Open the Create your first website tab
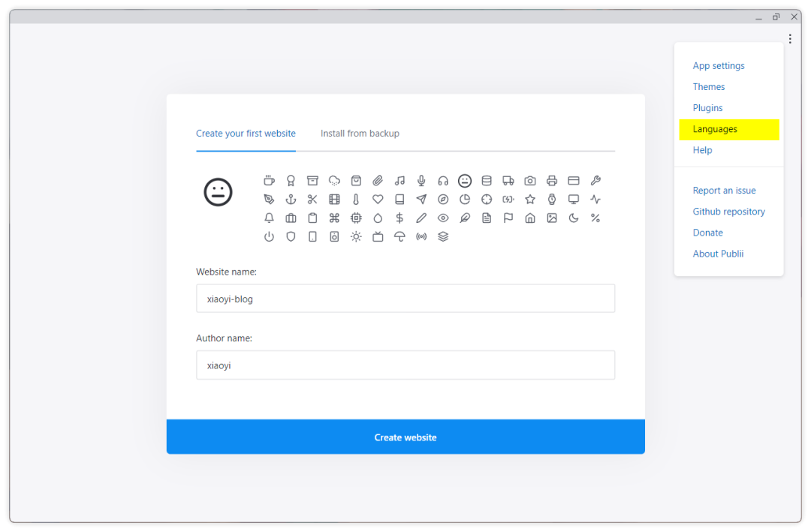Image resolution: width=811 pixels, height=532 pixels. click(246, 134)
